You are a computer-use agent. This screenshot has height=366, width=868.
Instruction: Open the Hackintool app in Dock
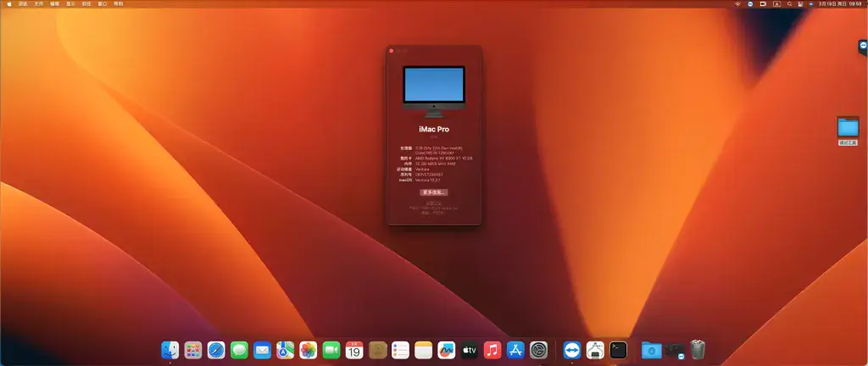click(595, 350)
